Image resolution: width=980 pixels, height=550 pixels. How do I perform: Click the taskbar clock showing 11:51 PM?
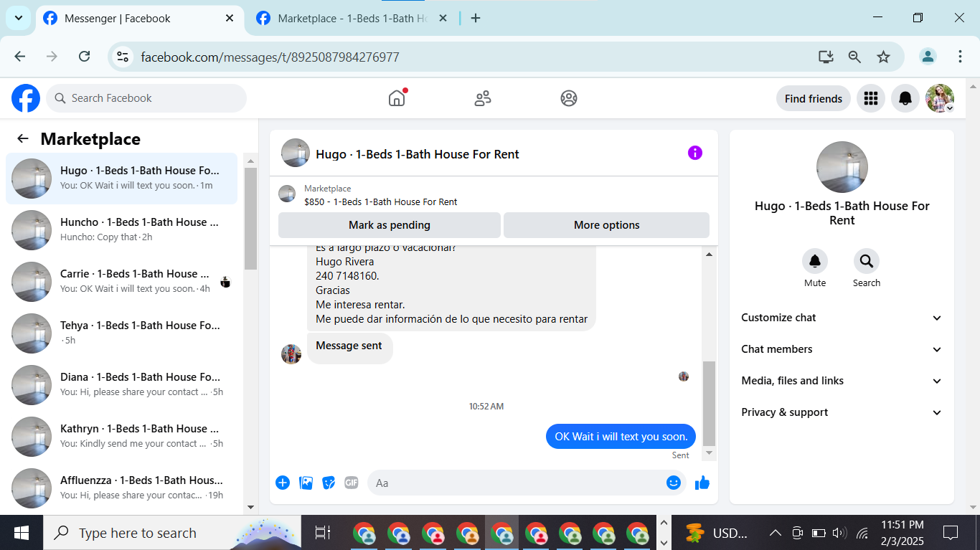pyautogui.click(x=903, y=533)
